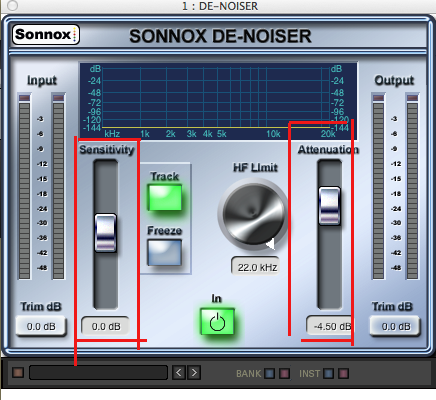Toggle the Freeze button

click(x=165, y=253)
